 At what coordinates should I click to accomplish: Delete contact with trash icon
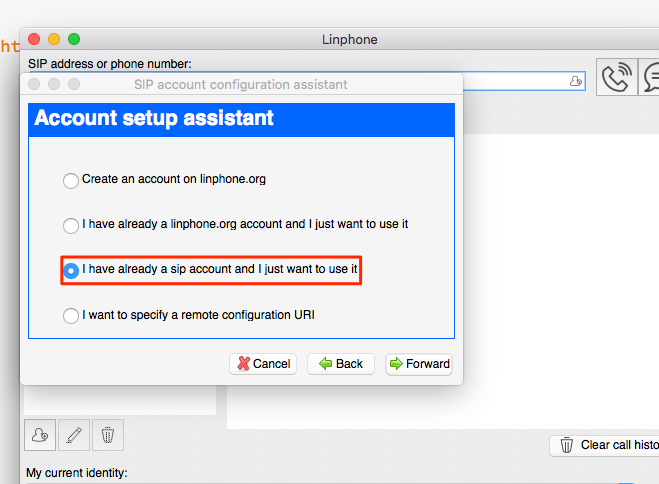(x=108, y=435)
